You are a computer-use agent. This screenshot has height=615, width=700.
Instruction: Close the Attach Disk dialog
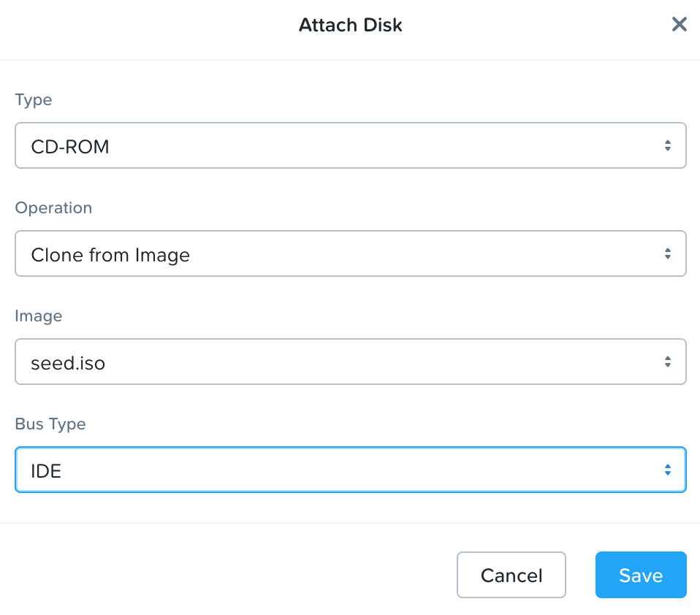(x=679, y=25)
